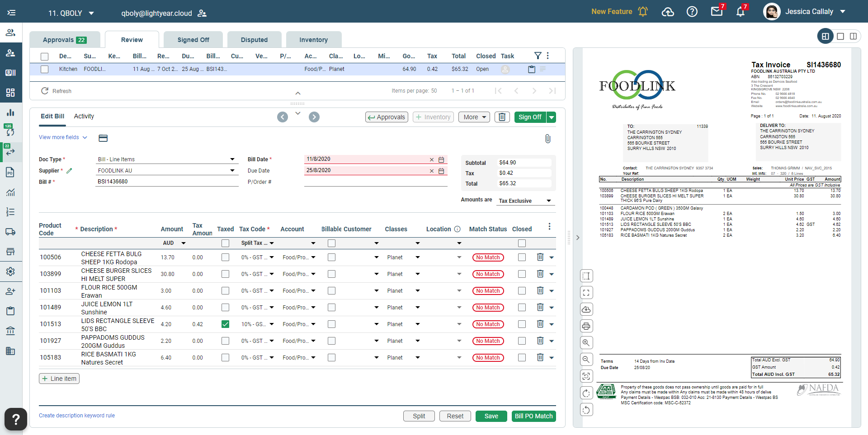Screen dimensions: 868x435
Task: Open the delivery truck sidebar icon
Action: [x=11, y=232]
